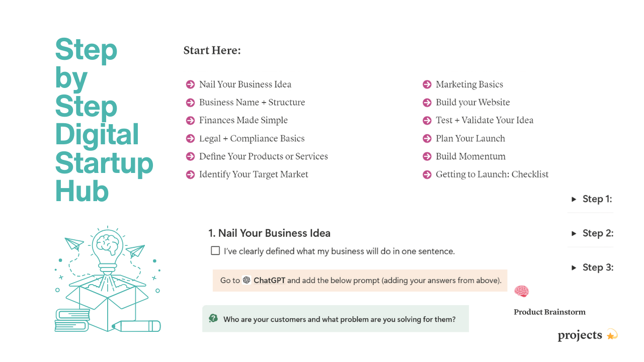The width and height of the screenshot is (644, 362).
Task: Follow the ChatGPT hyperlink text
Action: (269, 281)
